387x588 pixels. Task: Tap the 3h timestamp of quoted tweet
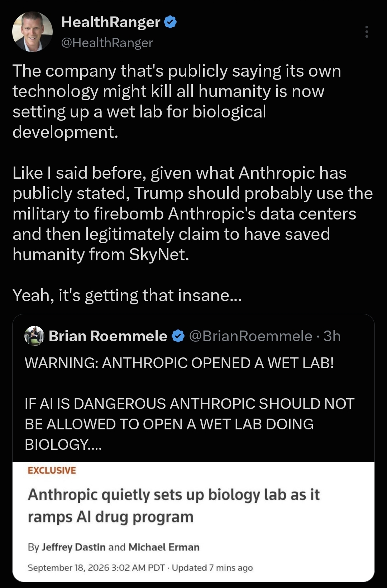[x=332, y=336]
